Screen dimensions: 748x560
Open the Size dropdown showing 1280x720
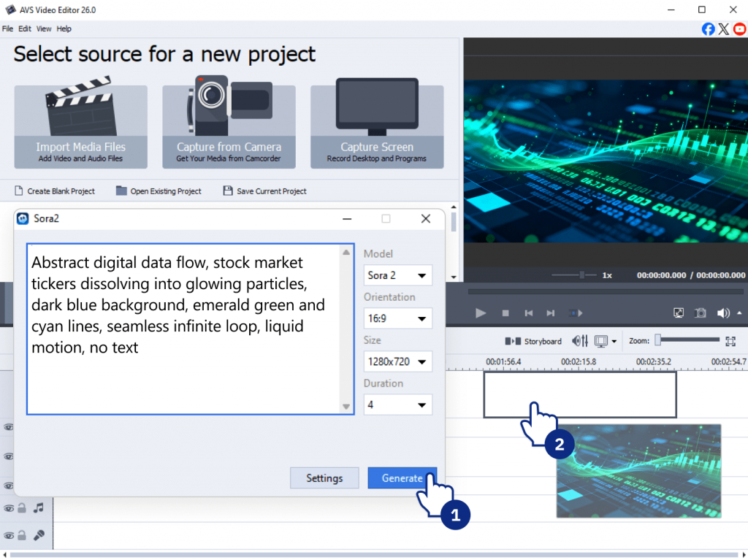(x=397, y=361)
